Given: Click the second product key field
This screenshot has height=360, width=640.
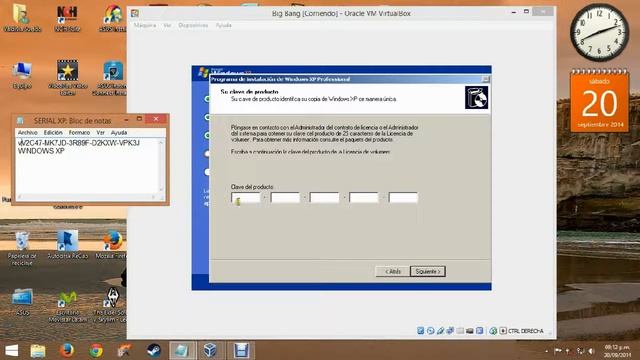Looking at the screenshot, I should coord(285,198).
